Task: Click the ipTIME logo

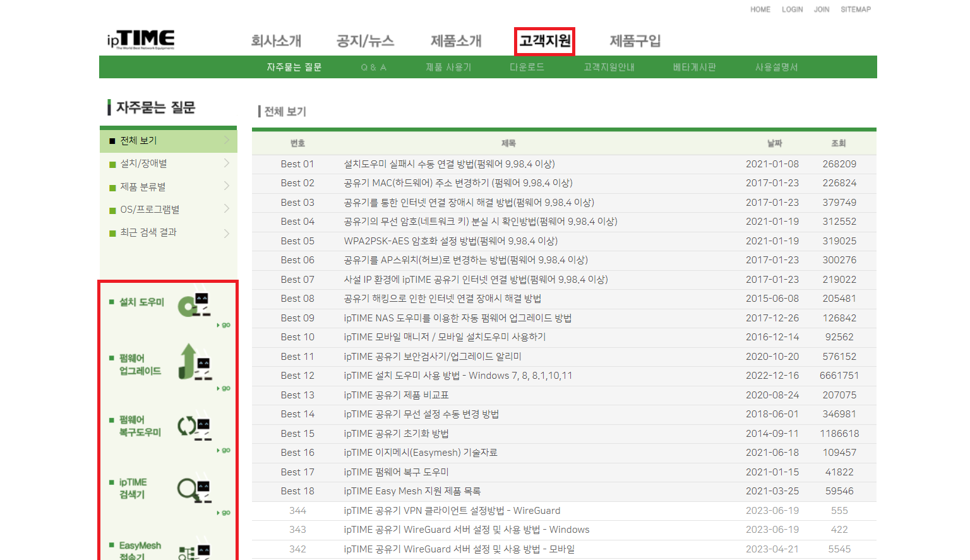Action: click(141, 40)
